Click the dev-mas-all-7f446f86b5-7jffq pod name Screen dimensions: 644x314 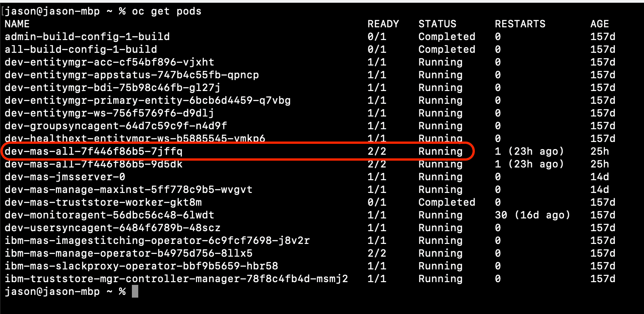pyautogui.click(x=94, y=152)
